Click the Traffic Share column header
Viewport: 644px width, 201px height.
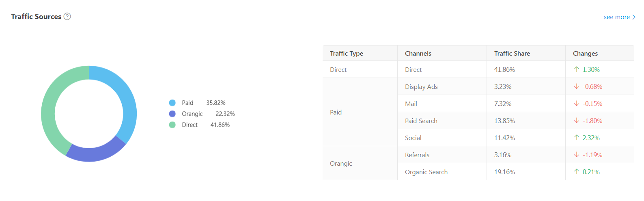pos(512,53)
